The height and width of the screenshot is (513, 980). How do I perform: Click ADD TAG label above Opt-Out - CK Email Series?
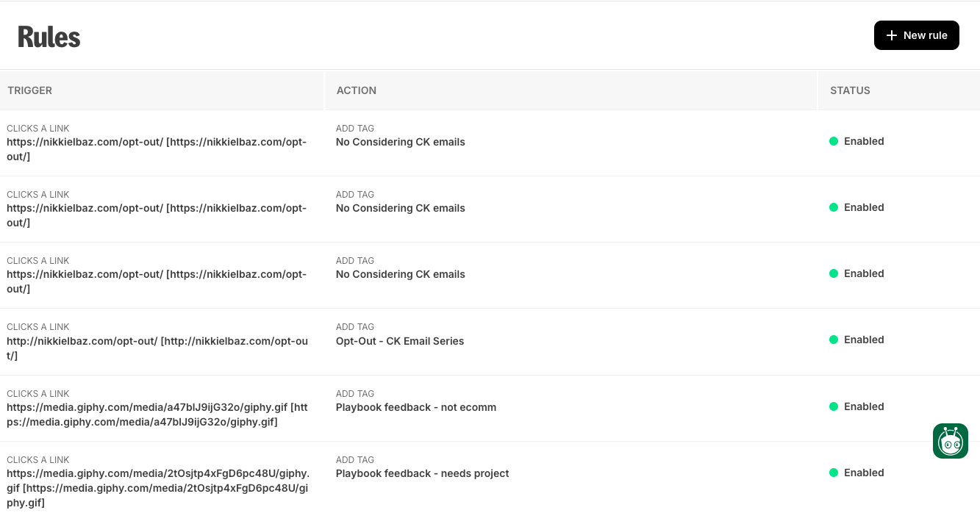pos(355,327)
